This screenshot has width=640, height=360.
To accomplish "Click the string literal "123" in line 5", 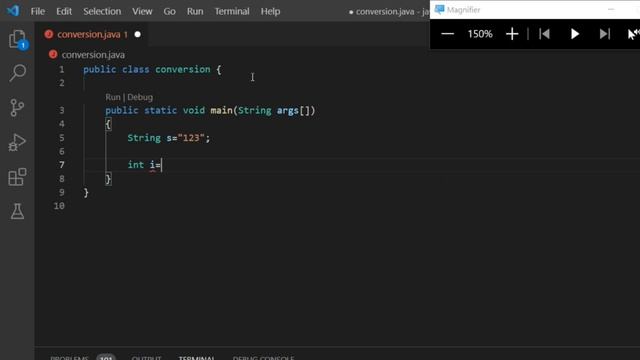I will pos(191,138).
